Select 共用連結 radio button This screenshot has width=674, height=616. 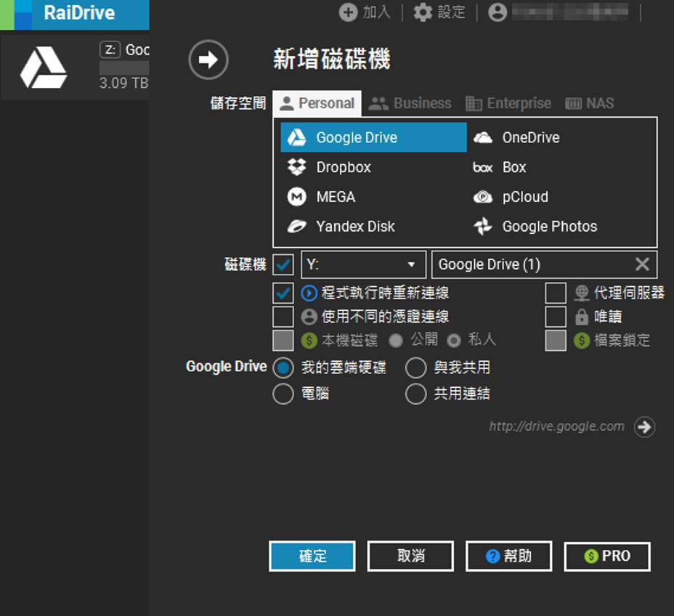tap(415, 394)
